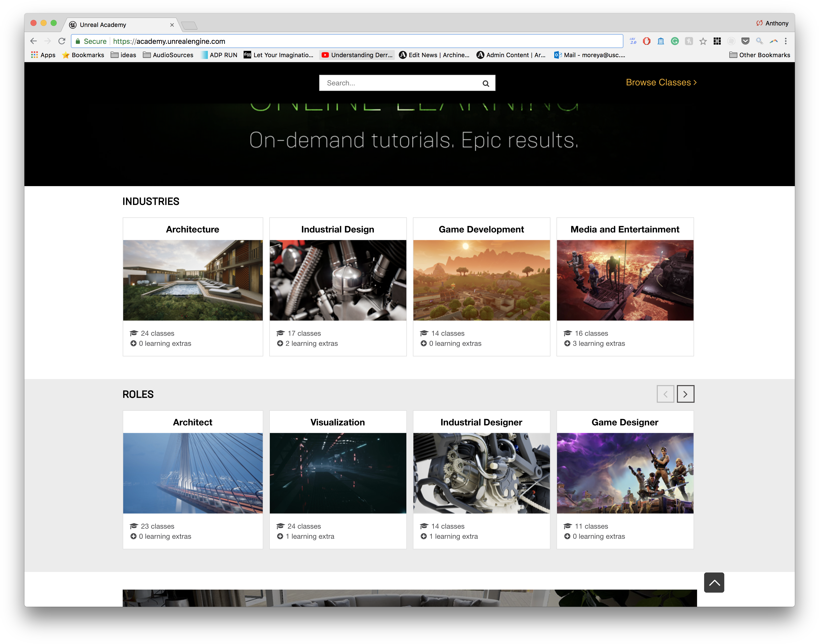Screen dimensions: 819x644
Task: Click the Honey extension icon
Action: point(689,41)
